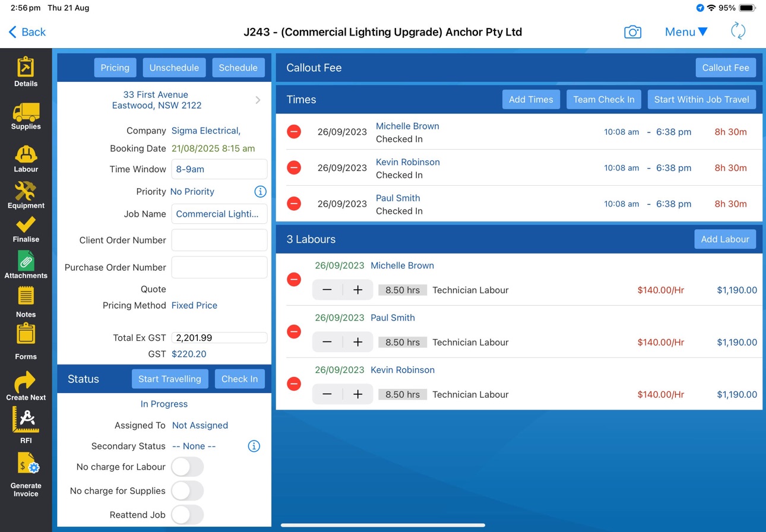Tap the battery status icon
The height and width of the screenshot is (532, 766).
click(747, 8)
